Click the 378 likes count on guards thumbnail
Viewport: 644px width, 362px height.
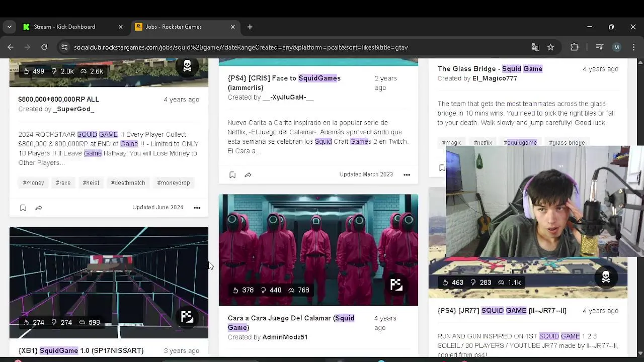click(x=243, y=290)
